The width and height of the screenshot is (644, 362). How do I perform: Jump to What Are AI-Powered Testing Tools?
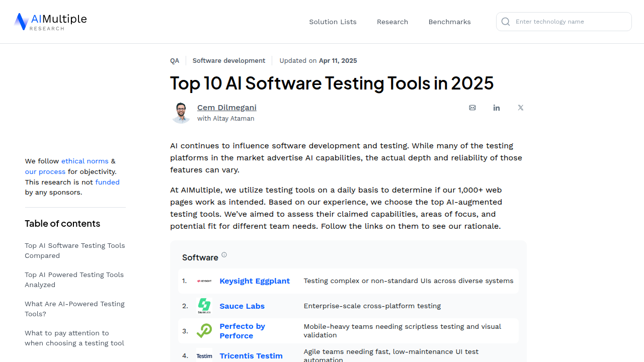click(74, 309)
